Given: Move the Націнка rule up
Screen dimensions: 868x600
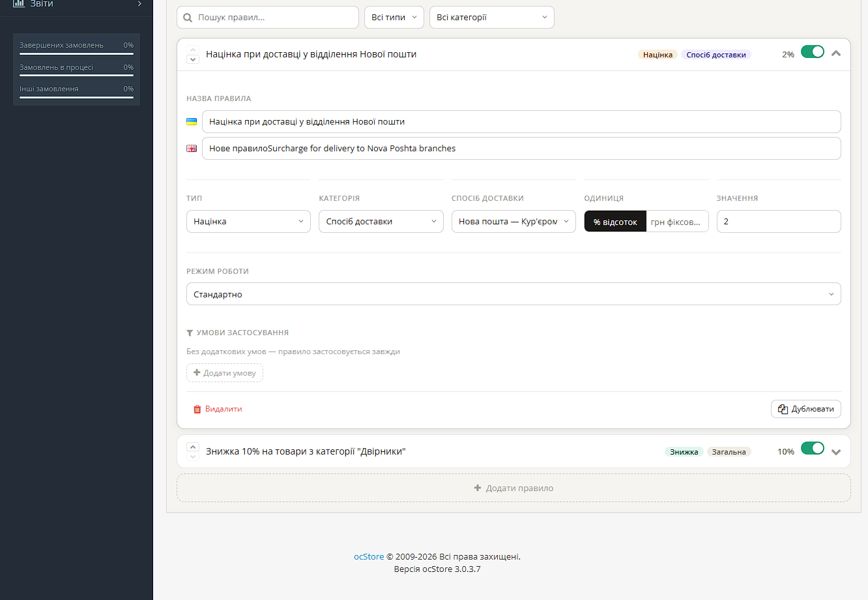Looking at the screenshot, I should pos(192,50).
